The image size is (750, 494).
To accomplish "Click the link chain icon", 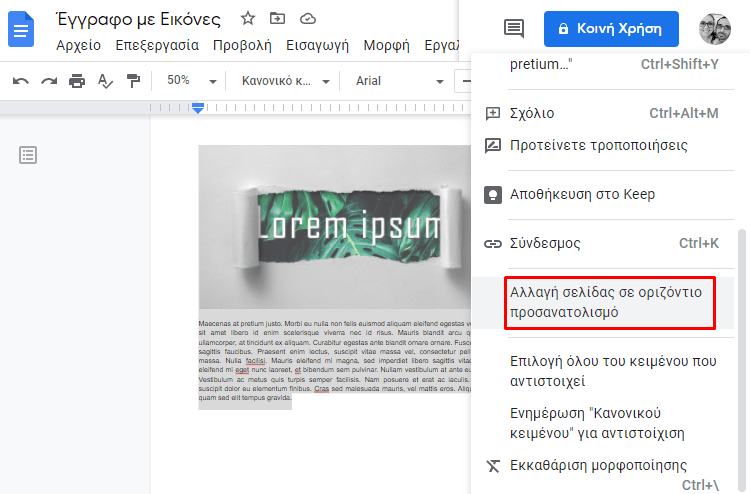I will point(493,244).
